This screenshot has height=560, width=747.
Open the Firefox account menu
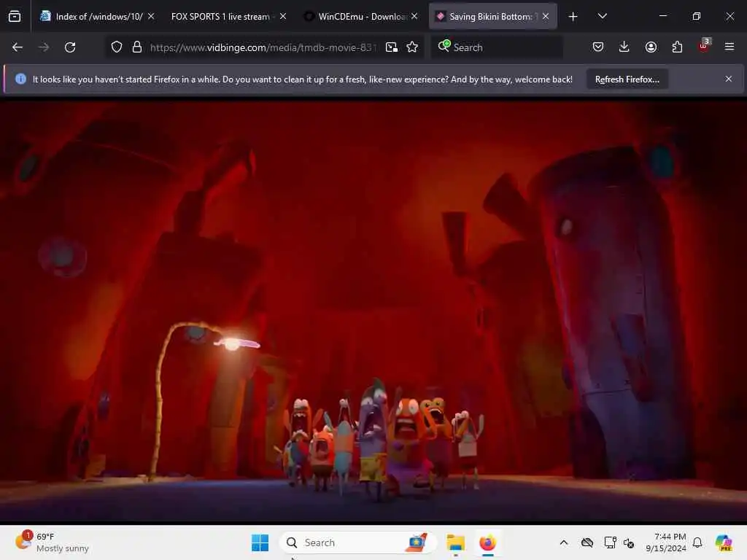[x=651, y=47]
